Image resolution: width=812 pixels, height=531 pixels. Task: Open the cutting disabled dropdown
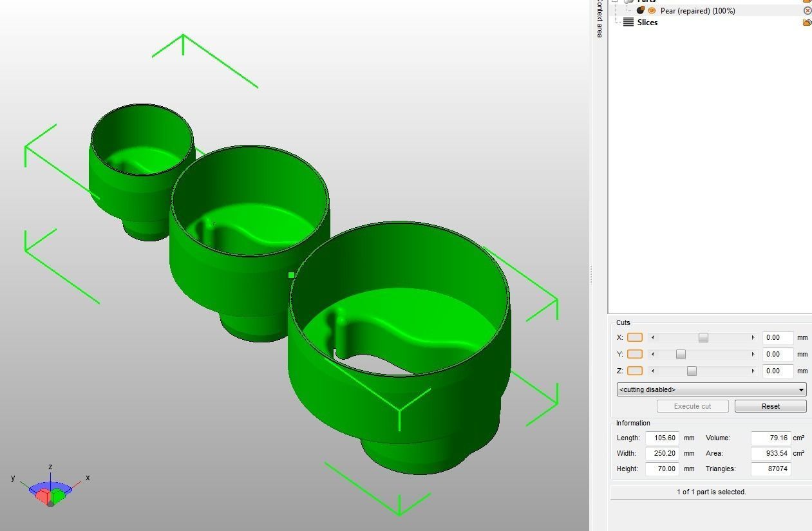coord(712,389)
